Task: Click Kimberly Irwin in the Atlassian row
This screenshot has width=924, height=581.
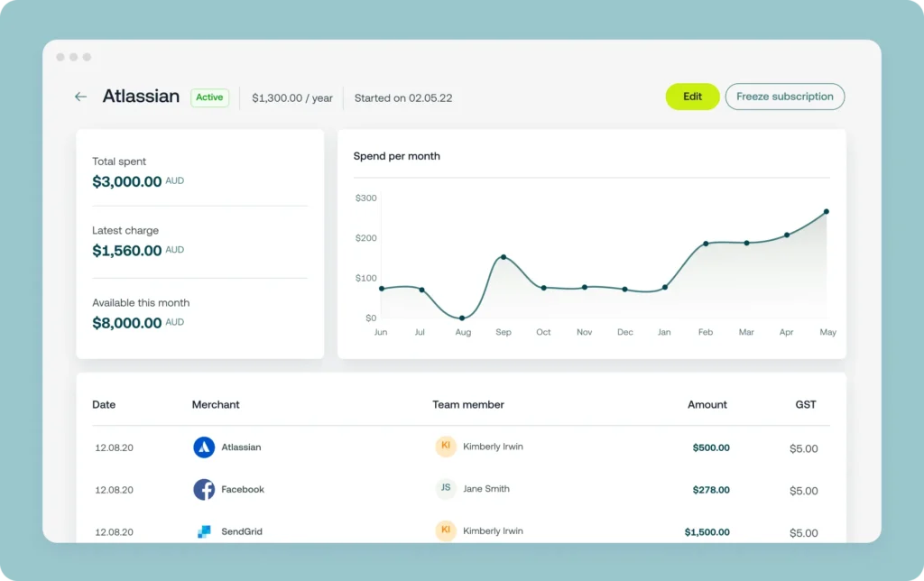Action: tap(493, 447)
